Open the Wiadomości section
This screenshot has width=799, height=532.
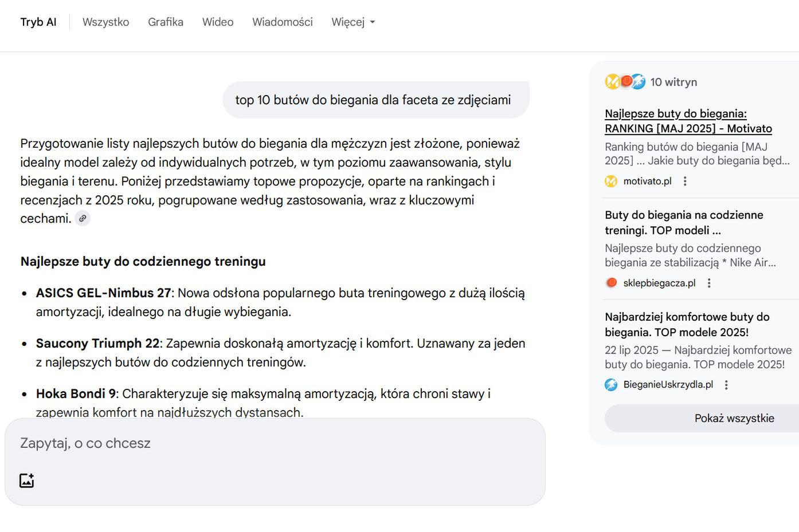click(282, 22)
